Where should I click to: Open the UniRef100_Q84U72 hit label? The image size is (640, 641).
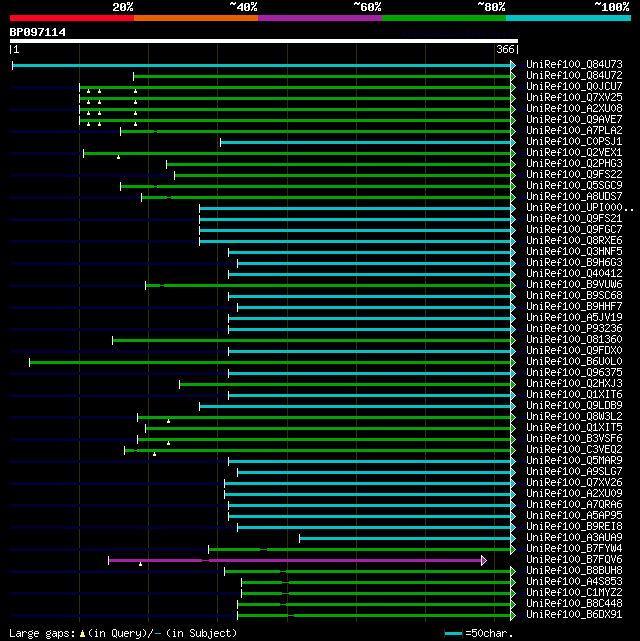574,76
